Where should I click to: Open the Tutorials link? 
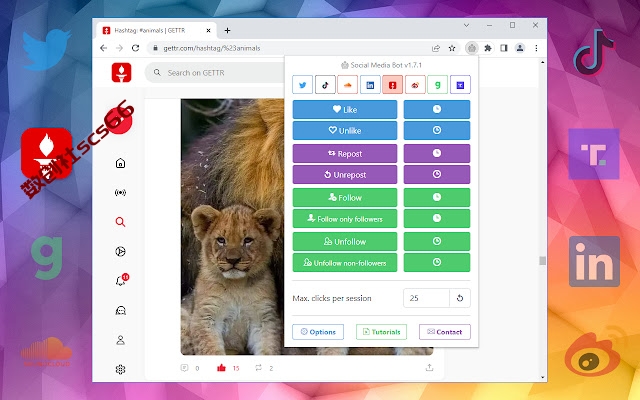[381, 332]
